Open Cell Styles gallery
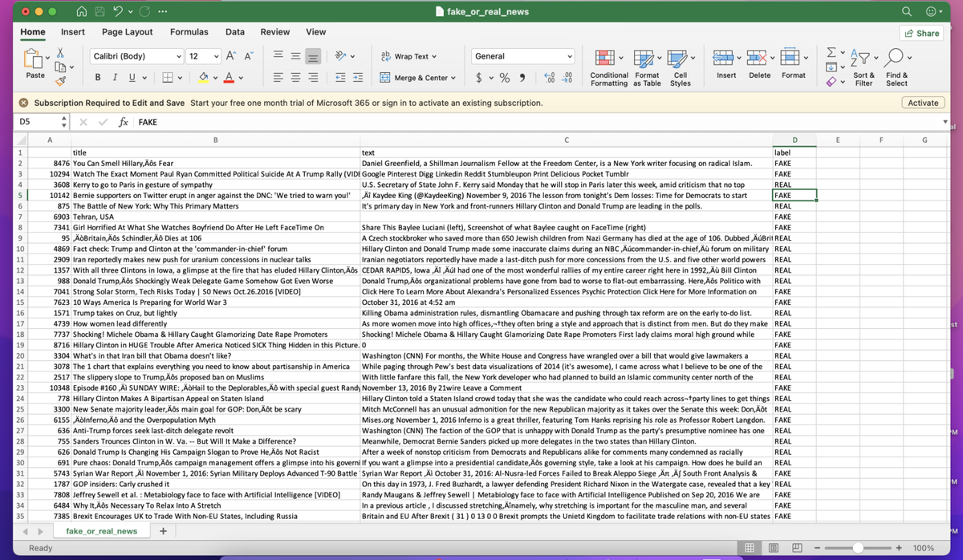The height and width of the screenshot is (560, 963). pos(681,67)
